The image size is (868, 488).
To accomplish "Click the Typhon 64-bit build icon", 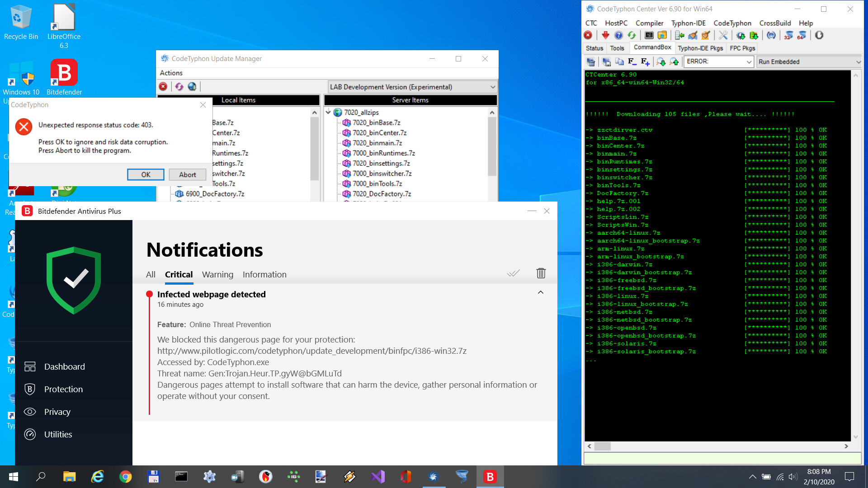I will [802, 35].
